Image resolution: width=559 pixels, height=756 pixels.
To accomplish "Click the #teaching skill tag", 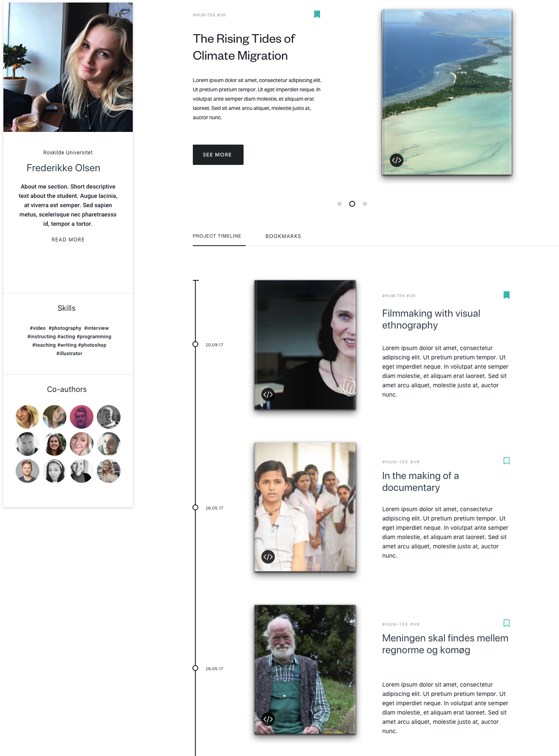I will 44,345.
